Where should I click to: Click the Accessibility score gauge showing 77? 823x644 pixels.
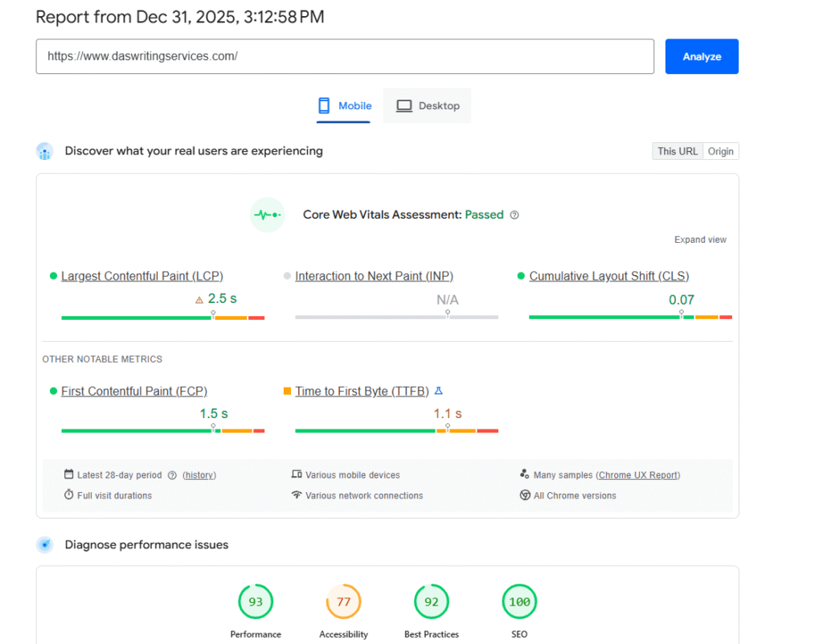point(343,601)
